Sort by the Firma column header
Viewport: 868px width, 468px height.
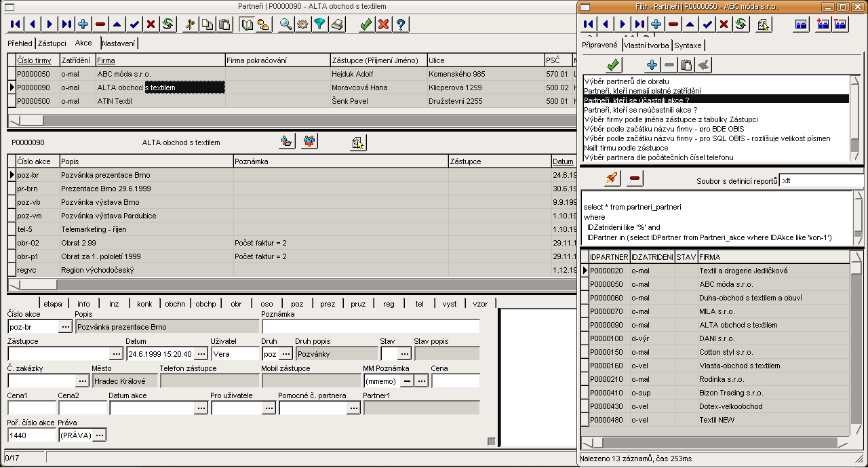(x=106, y=60)
